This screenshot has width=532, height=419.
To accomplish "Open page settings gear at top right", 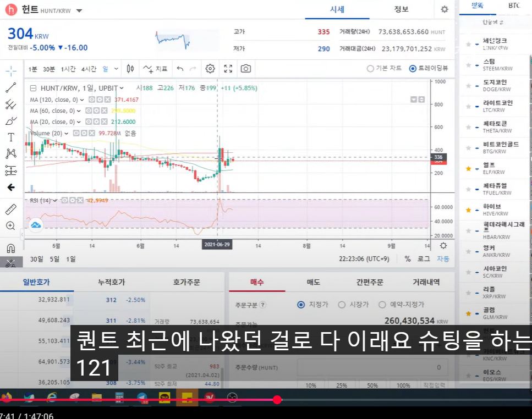I will pyautogui.click(x=445, y=9).
